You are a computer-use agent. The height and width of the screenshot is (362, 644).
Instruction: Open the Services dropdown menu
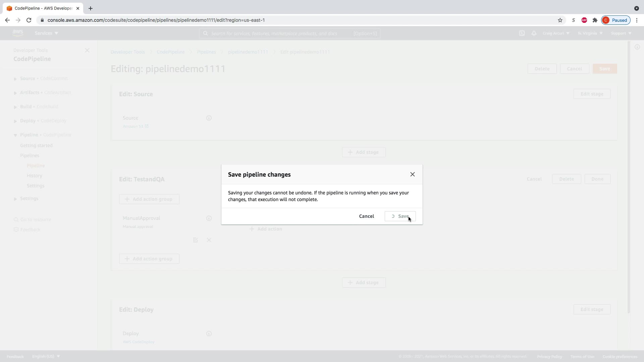pos(46,33)
